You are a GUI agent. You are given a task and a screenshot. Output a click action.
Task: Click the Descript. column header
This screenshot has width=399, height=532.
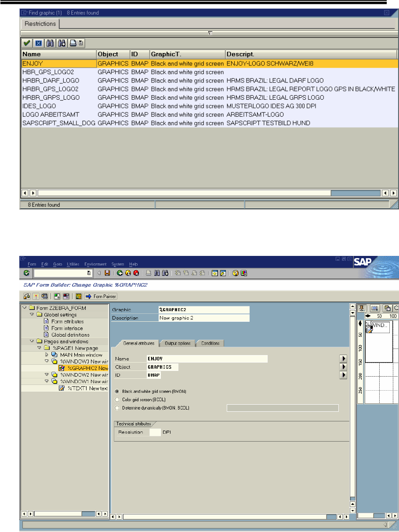point(312,54)
